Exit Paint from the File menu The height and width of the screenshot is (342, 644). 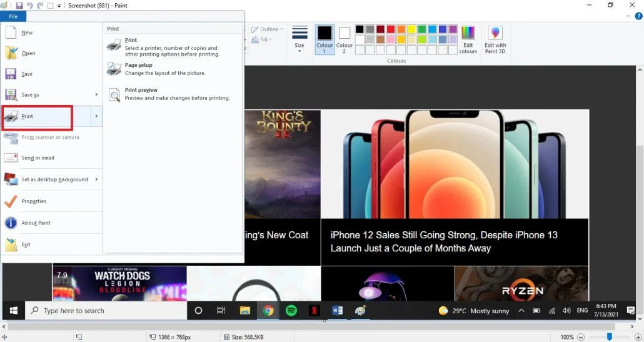[x=51, y=244]
